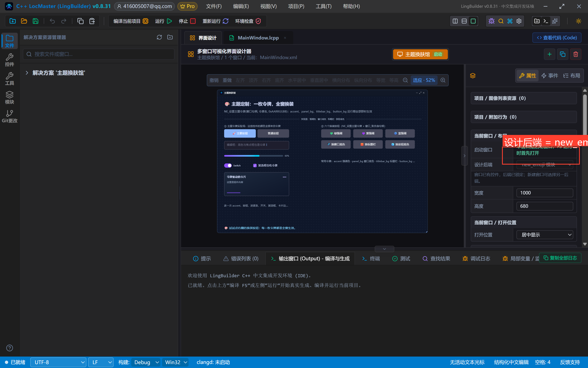
Task: Click duplicate window icon beside plus
Action: [x=562, y=54]
